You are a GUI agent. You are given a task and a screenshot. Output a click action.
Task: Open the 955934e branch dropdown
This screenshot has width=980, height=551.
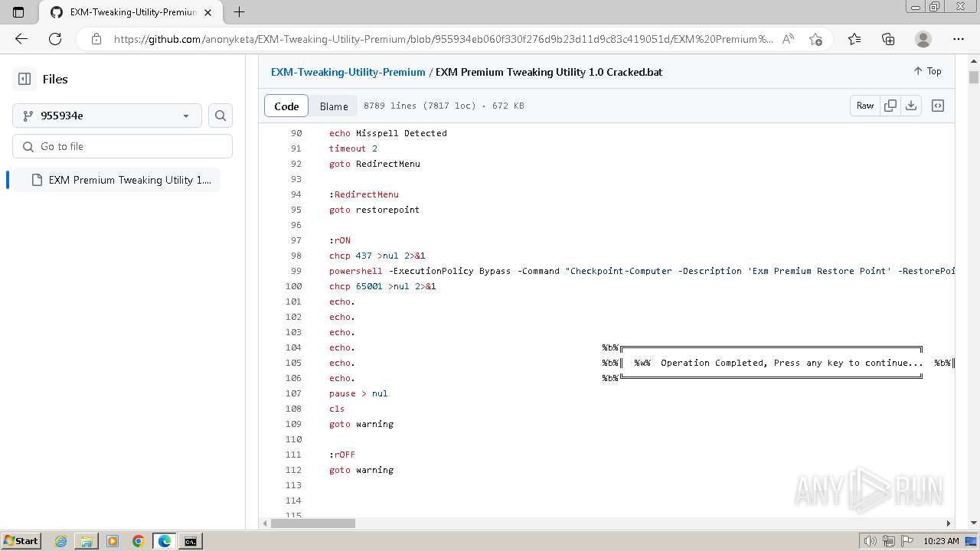107,116
